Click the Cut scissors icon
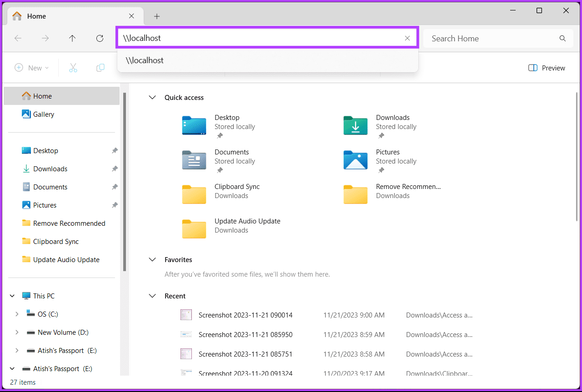The width and height of the screenshot is (582, 392). click(x=73, y=68)
